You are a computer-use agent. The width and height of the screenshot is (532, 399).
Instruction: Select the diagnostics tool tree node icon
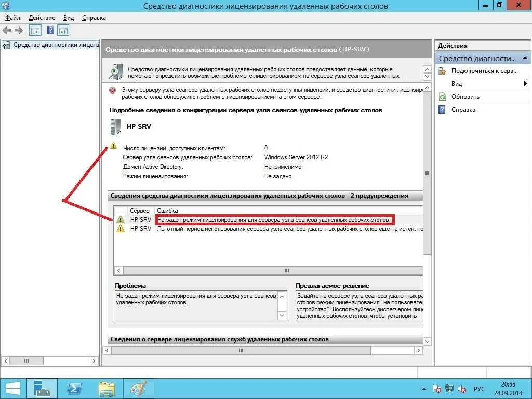pyautogui.click(x=6, y=45)
